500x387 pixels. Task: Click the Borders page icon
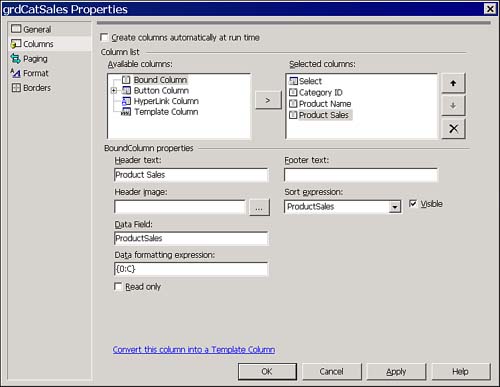pyautogui.click(x=16, y=88)
